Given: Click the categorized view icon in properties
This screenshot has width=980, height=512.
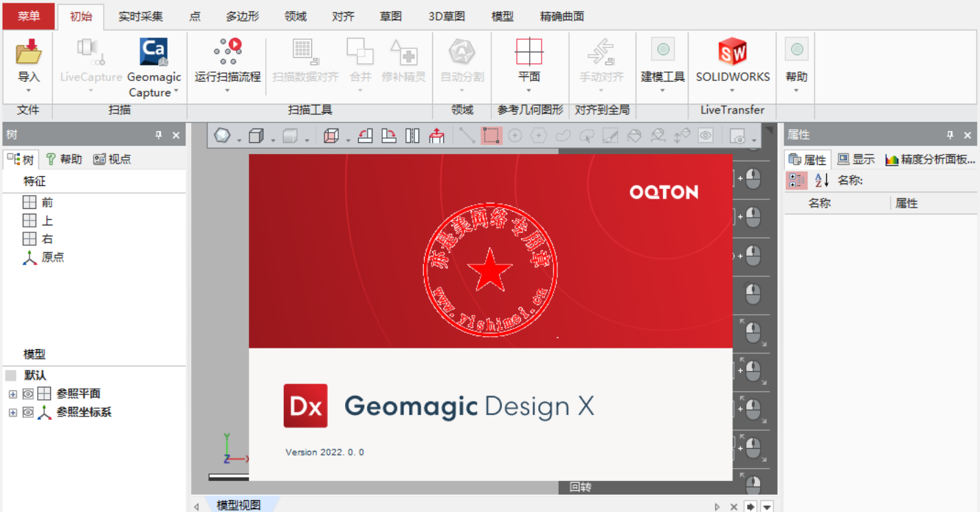Looking at the screenshot, I should (x=797, y=181).
